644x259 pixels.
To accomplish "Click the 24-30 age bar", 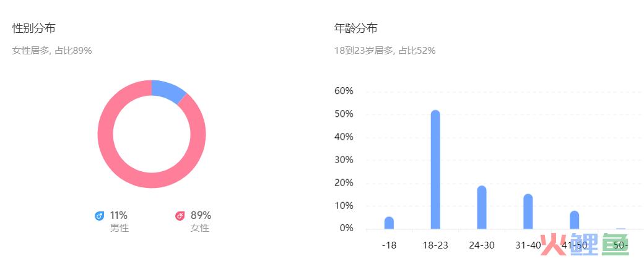I will [482, 207].
